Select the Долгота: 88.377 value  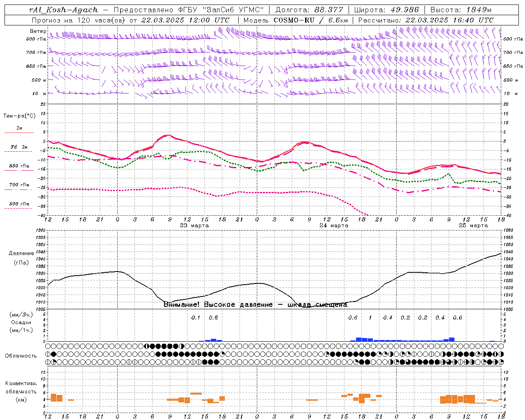(x=310, y=10)
